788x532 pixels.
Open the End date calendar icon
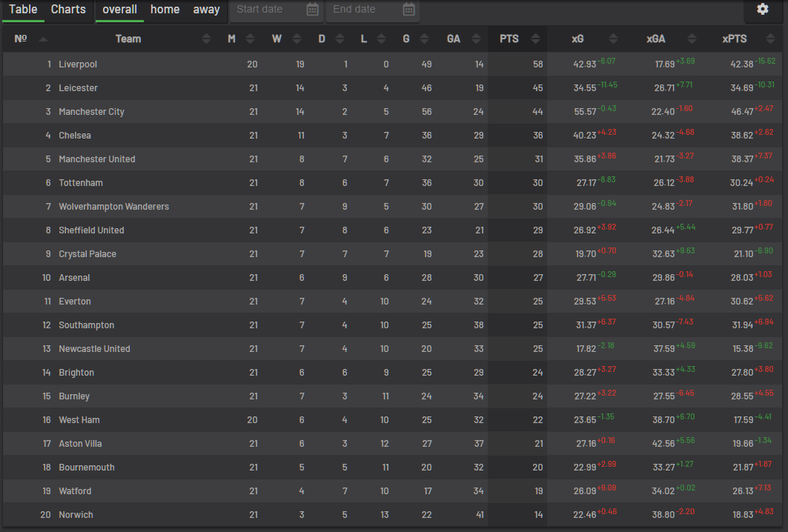pos(408,9)
